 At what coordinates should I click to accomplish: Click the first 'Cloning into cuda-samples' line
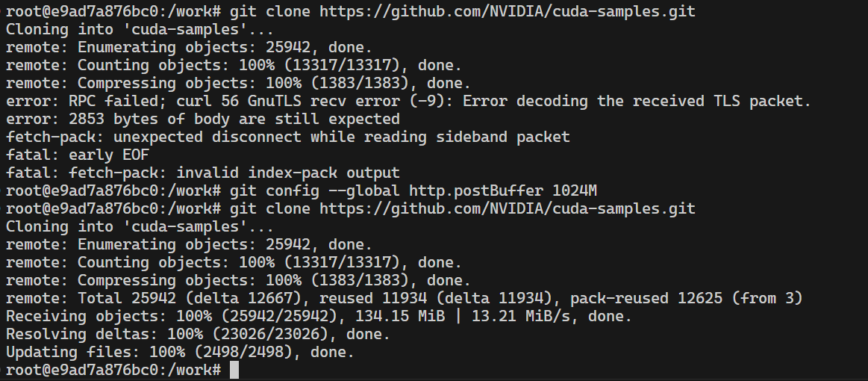(140, 29)
